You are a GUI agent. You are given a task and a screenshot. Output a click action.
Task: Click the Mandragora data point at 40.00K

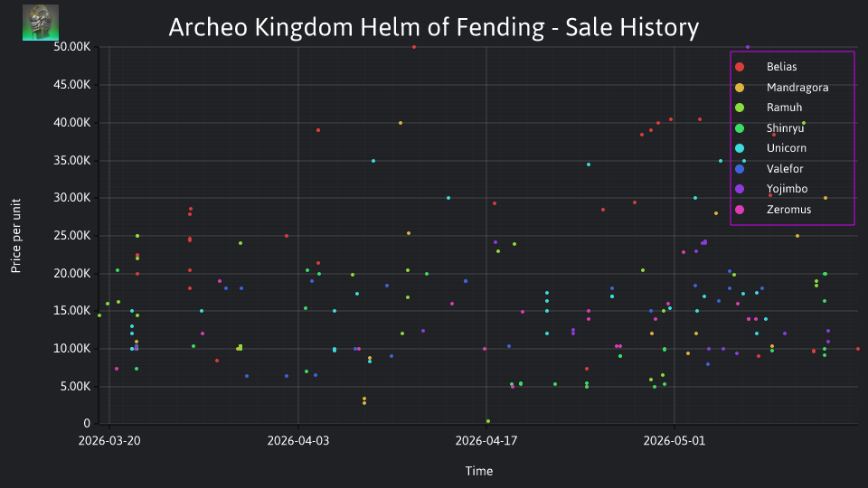click(401, 123)
